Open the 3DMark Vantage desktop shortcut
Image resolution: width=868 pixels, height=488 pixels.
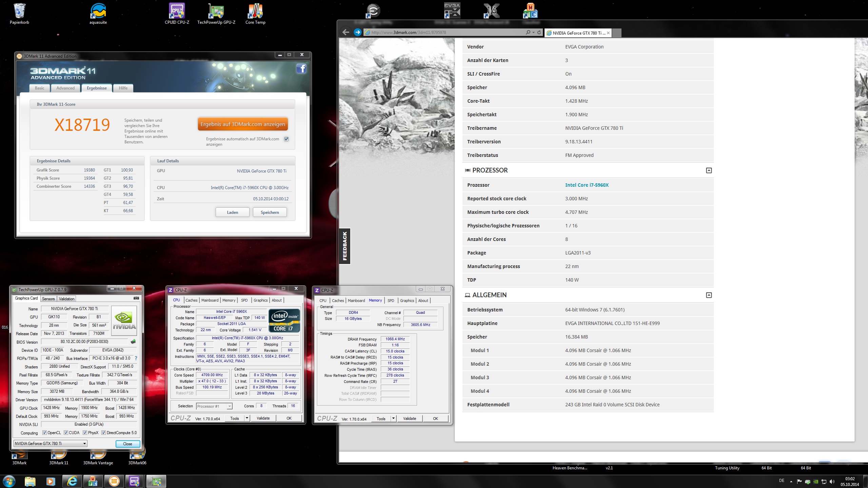tap(98, 457)
